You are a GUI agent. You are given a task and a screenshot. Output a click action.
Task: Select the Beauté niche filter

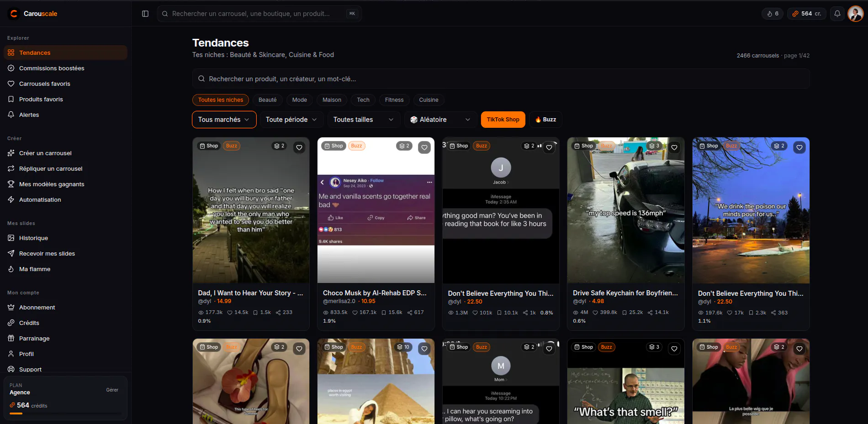(268, 100)
